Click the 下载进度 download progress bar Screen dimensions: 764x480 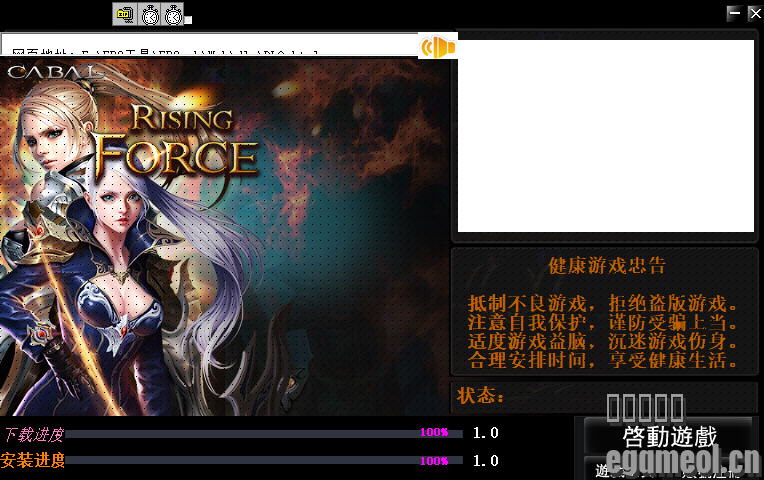tap(264, 433)
